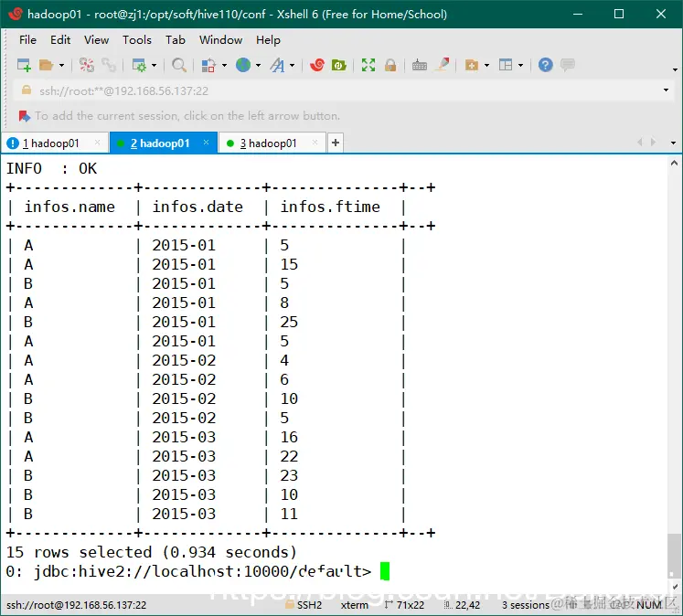Click the Reconnect toolbar icon

pos(109,65)
